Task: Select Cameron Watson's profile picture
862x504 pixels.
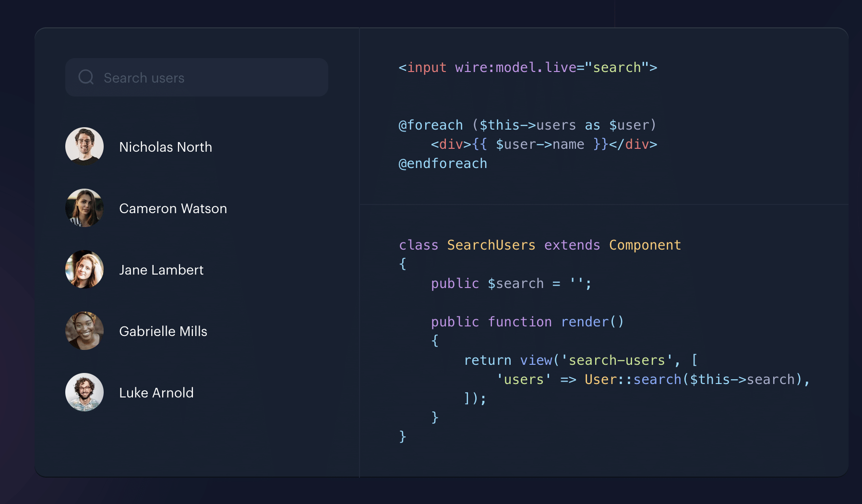Action: click(84, 208)
